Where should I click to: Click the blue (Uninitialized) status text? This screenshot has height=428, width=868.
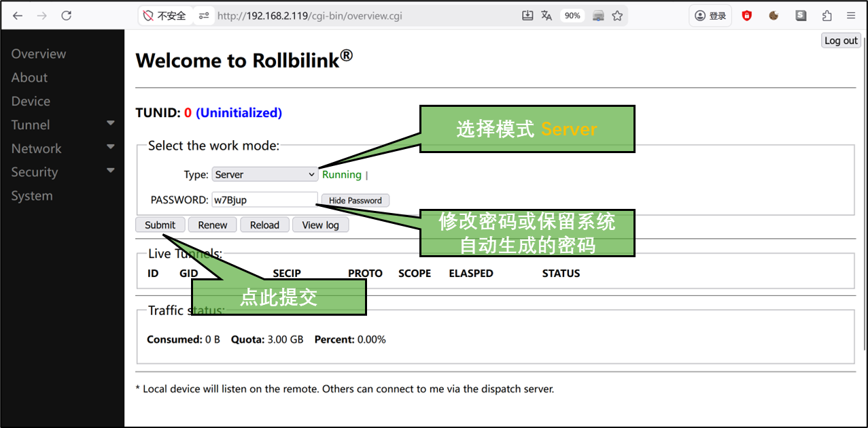tap(239, 113)
